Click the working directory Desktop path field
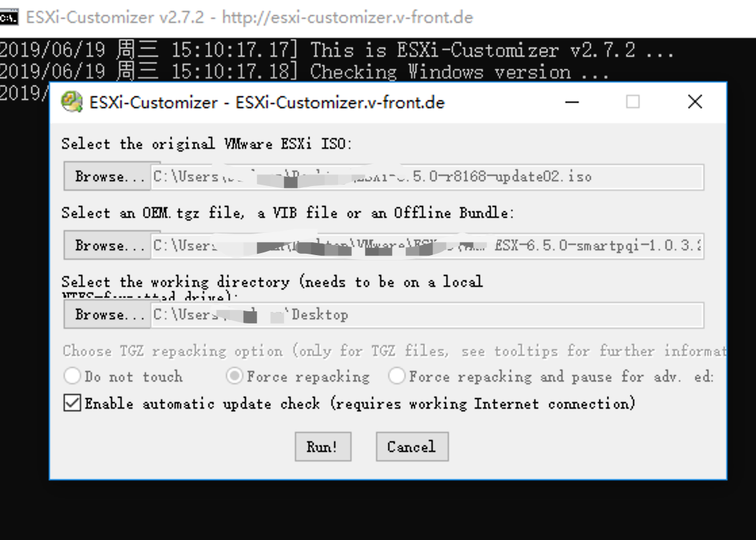756x540 pixels. [x=427, y=315]
